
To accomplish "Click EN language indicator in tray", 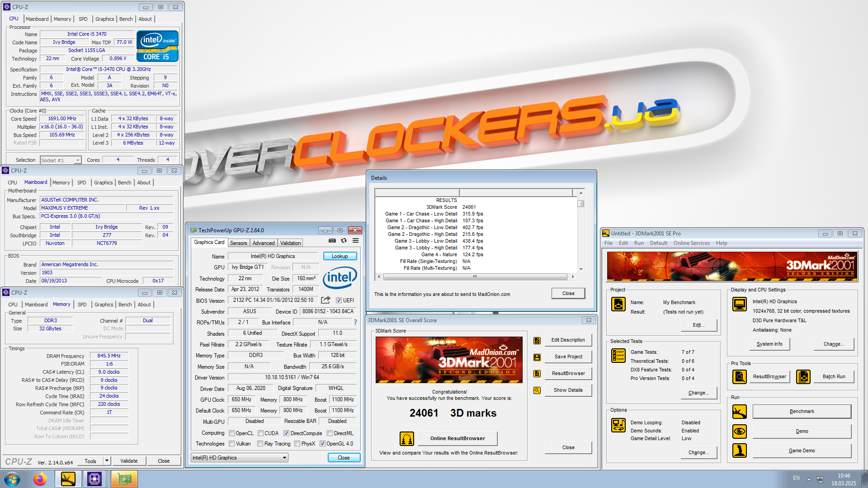I will coord(796,478).
